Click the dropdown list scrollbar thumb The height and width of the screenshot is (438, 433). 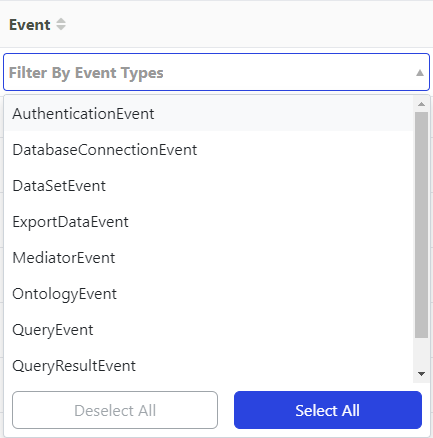[x=421, y=225]
